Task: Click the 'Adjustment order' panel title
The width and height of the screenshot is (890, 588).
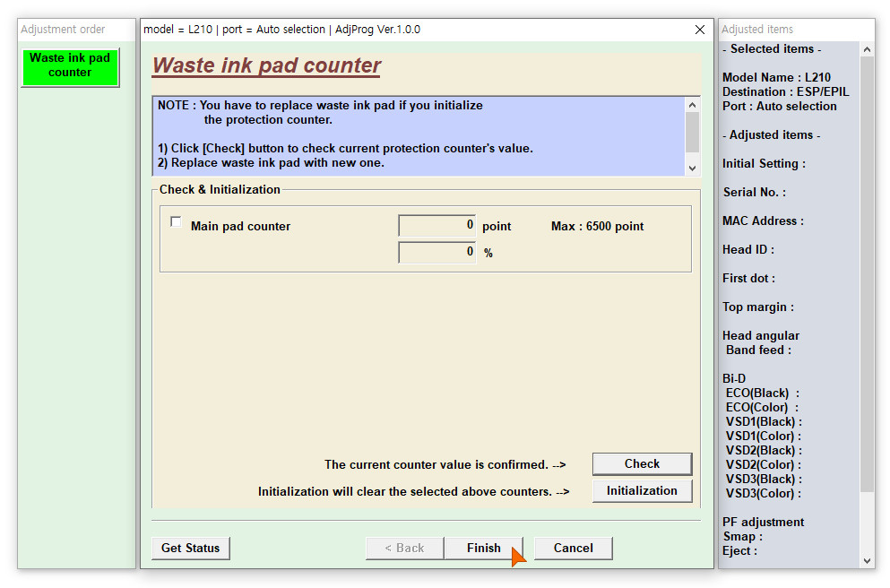Action: click(x=63, y=30)
